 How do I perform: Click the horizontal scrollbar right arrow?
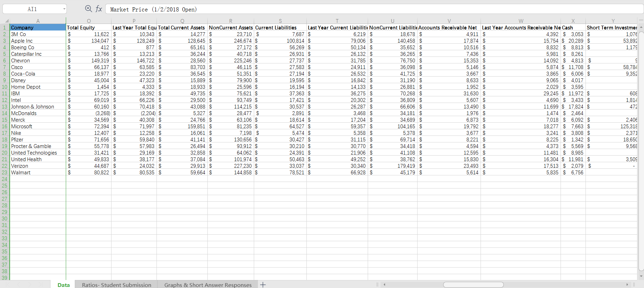click(x=627, y=285)
